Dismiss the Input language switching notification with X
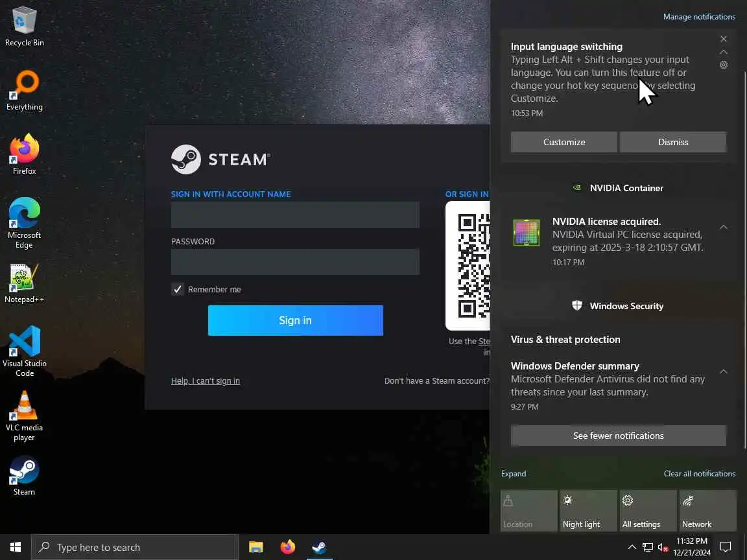The image size is (747, 560). [724, 39]
